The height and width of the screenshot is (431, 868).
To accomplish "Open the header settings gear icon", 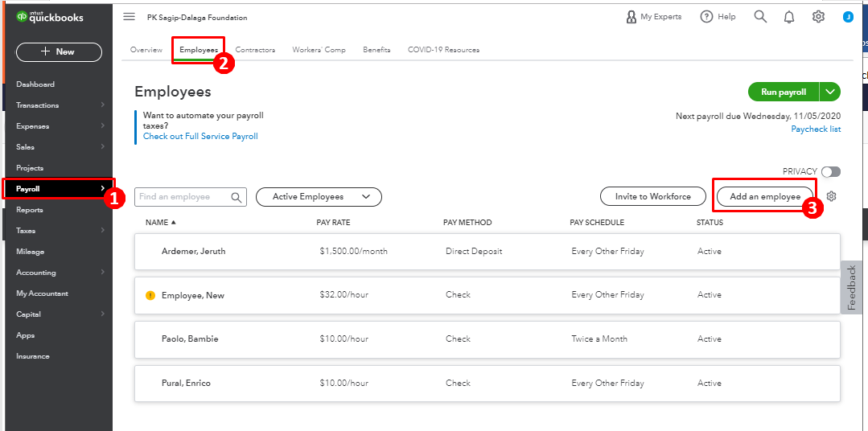I will (818, 17).
